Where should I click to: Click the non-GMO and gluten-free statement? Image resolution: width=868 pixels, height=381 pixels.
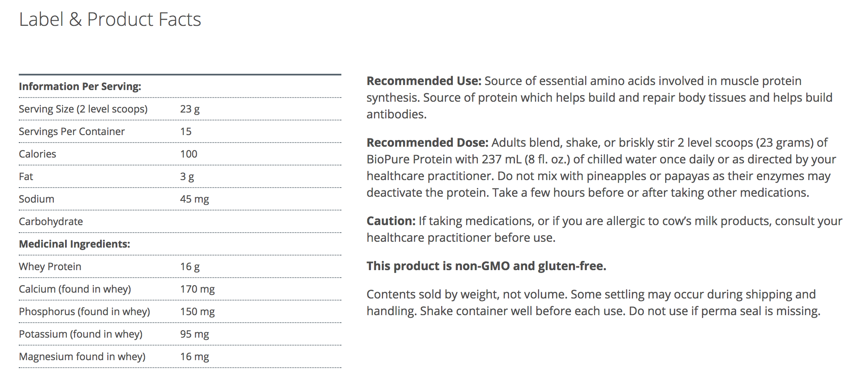tap(486, 266)
